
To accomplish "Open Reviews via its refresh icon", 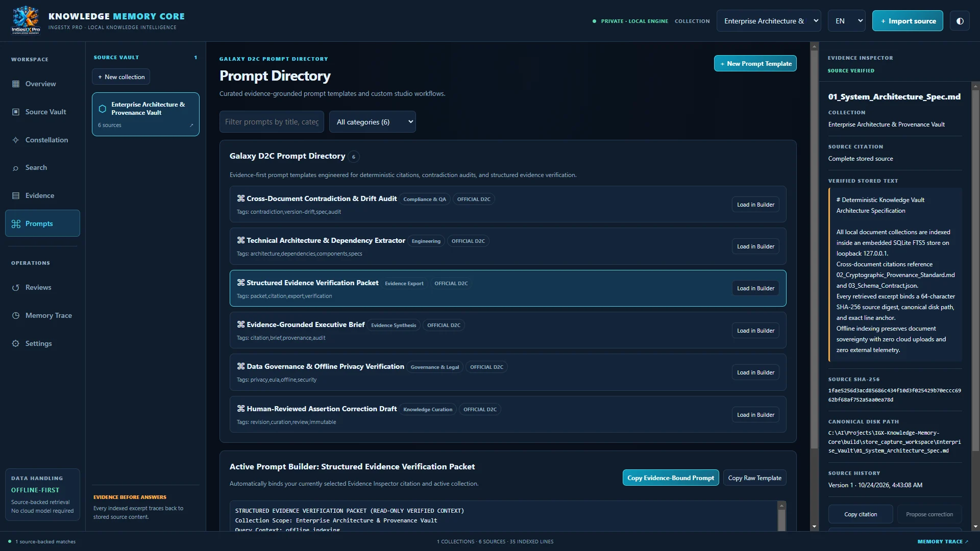I will (16, 287).
